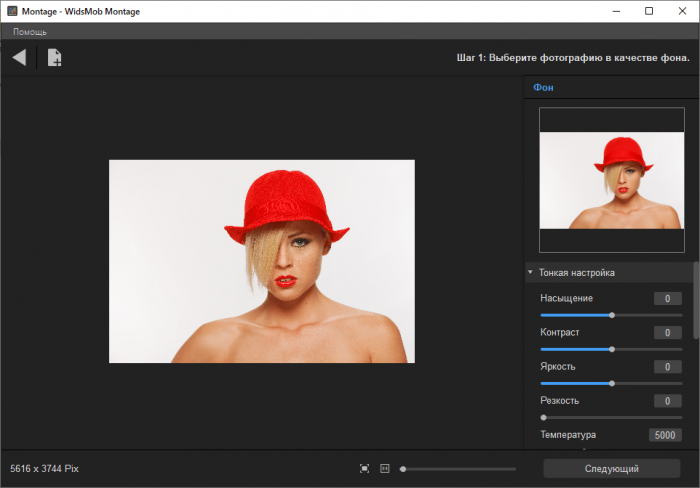Click the Контраст value field
Image resolution: width=700 pixels, height=488 pixels.
click(667, 333)
